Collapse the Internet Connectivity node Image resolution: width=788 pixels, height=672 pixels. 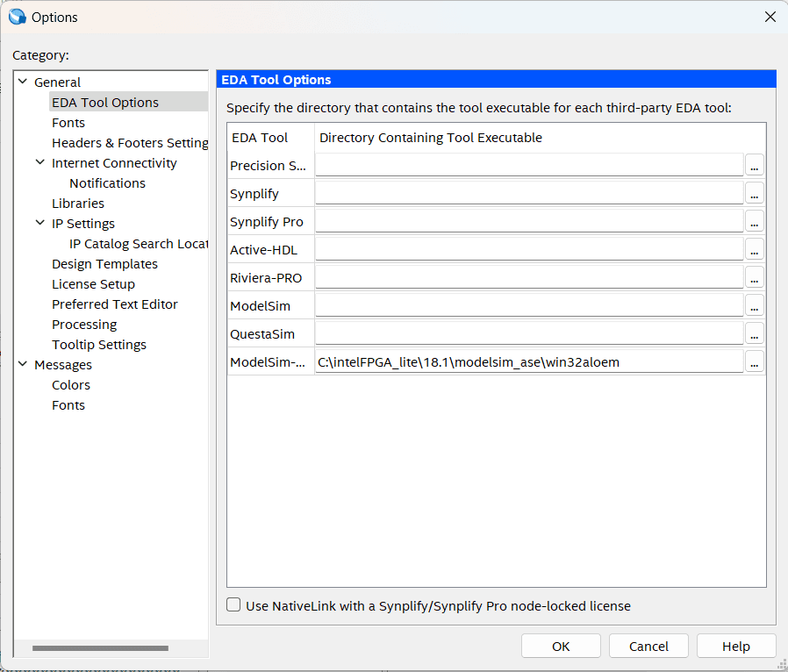[x=40, y=162]
